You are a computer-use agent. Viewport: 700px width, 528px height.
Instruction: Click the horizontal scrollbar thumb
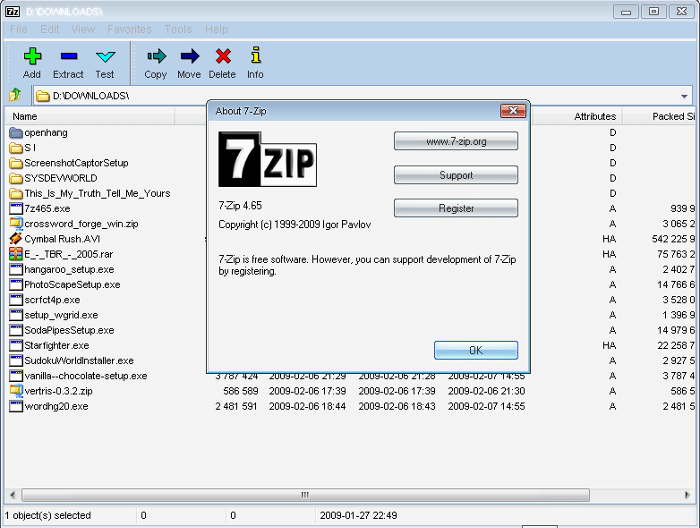[305, 495]
